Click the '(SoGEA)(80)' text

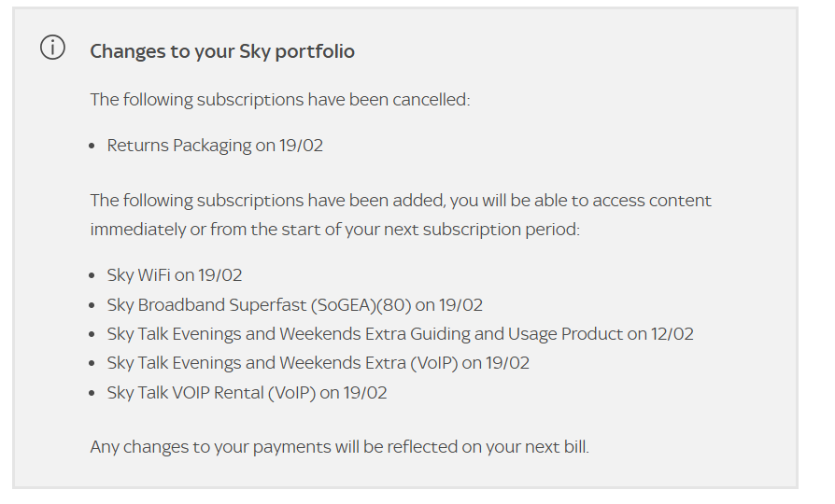click(362, 305)
